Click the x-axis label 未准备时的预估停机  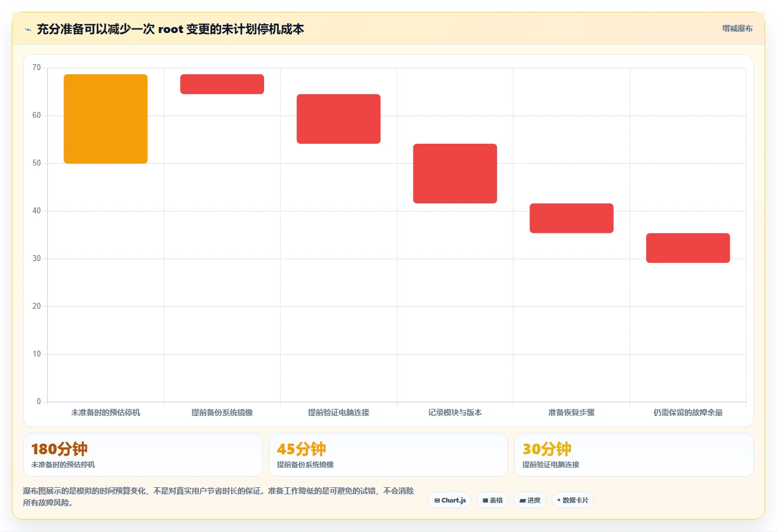pyautogui.click(x=106, y=412)
